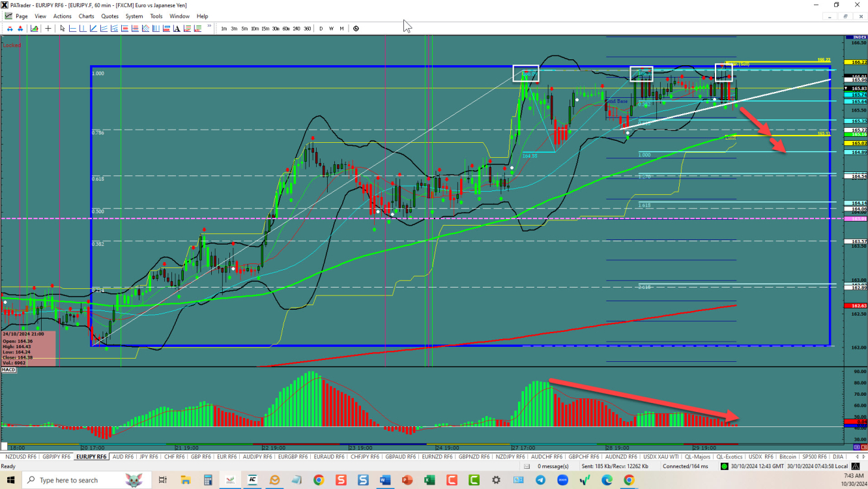
Task: Switch to the Bitcoin tab
Action: pos(788,457)
